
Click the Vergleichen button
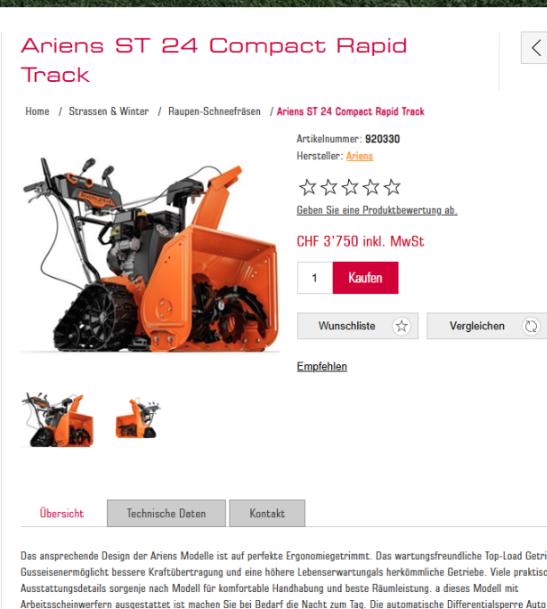487,326
